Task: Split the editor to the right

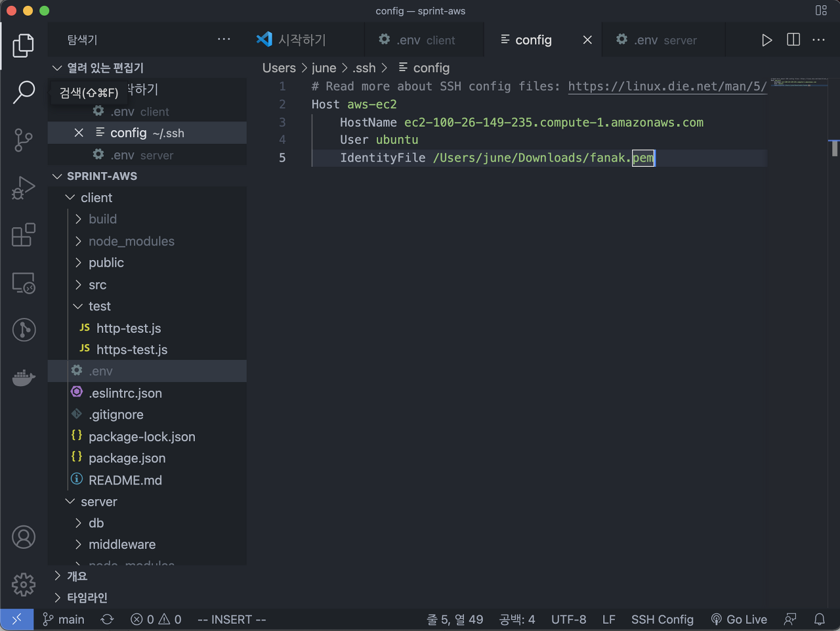Action: (793, 40)
